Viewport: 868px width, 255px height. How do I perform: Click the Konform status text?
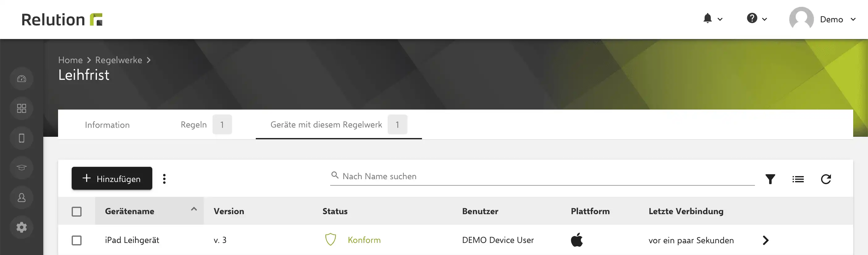(x=364, y=240)
